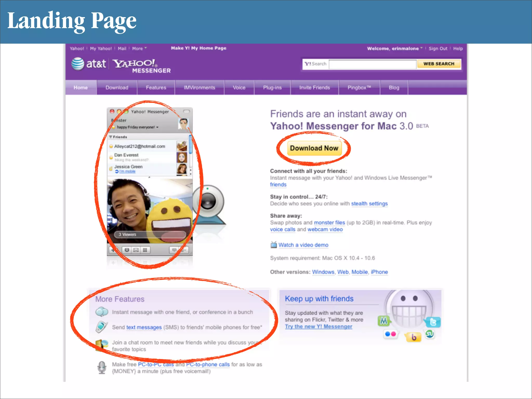Open Try the new Y! Messenger link
Image resolution: width=532 pixels, height=399 pixels.
318,327
